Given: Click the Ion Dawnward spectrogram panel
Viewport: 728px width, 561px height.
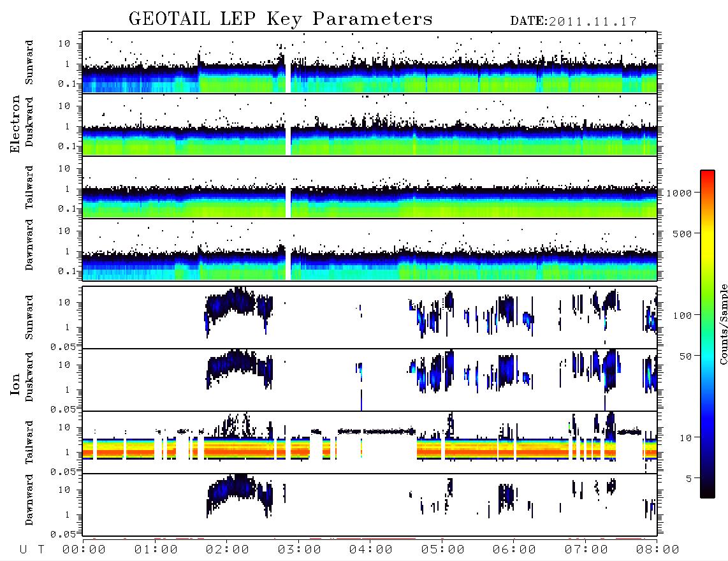Looking at the screenshot, I should click(x=370, y=504).
